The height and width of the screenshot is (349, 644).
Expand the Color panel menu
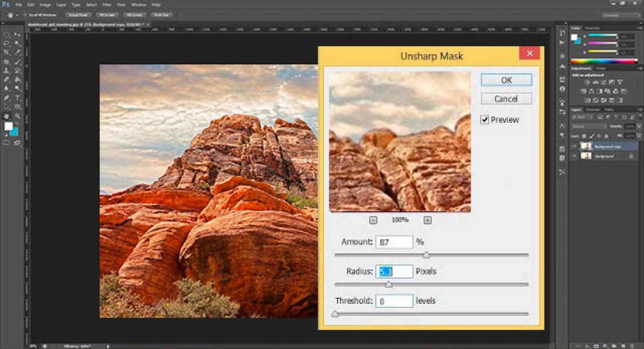tap(640, 26)
